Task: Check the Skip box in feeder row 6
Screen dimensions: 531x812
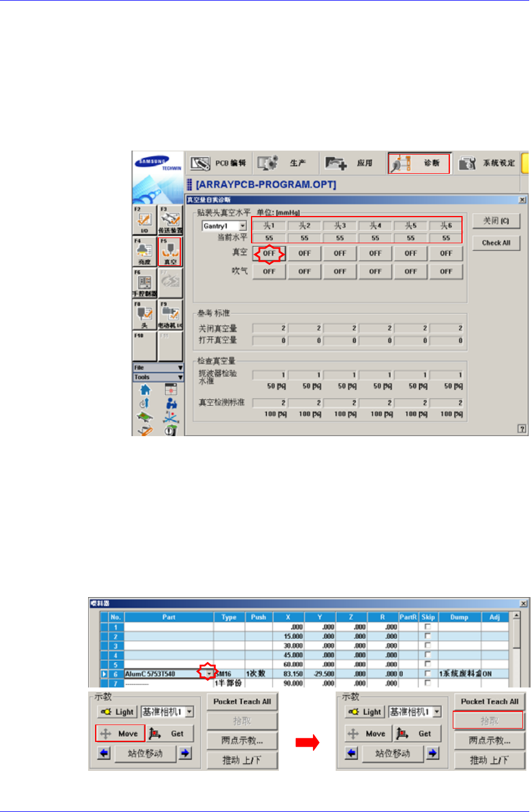Action: point(428,674)
